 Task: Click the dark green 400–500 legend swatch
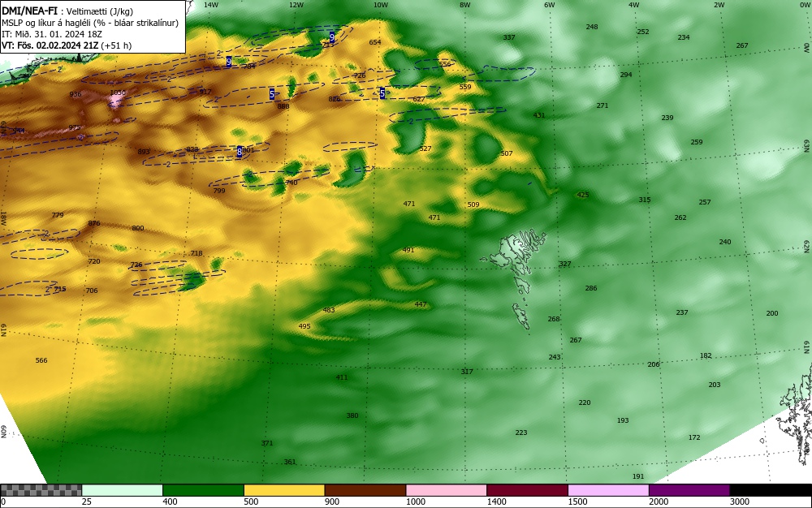click(203, 490)
